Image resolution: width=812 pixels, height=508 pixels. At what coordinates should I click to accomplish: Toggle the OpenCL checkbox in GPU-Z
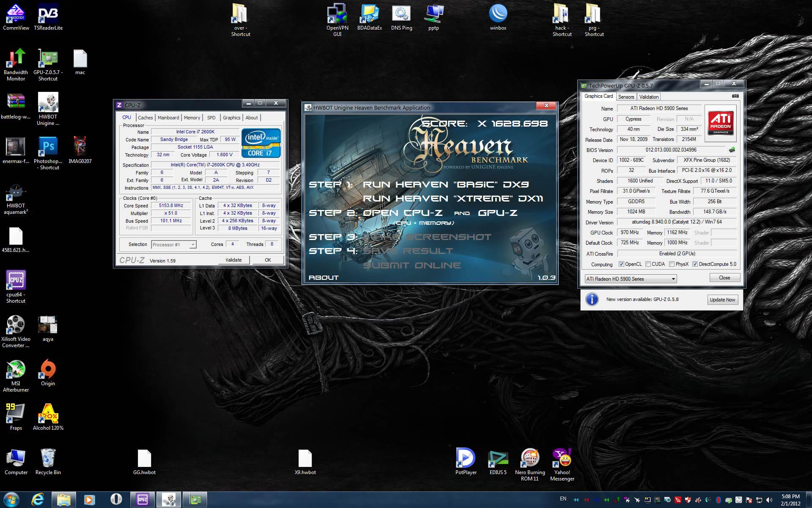click(x=621, y=264)
